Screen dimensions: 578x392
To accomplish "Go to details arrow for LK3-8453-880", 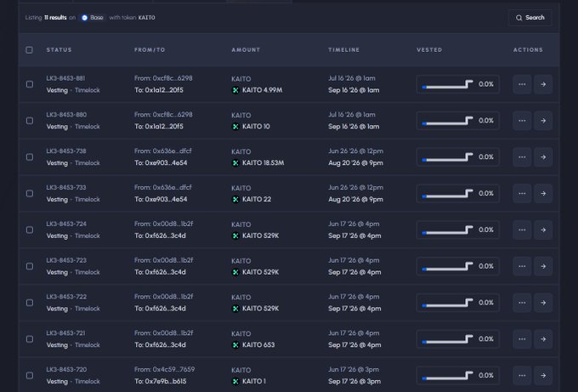I will click(543, 121).
